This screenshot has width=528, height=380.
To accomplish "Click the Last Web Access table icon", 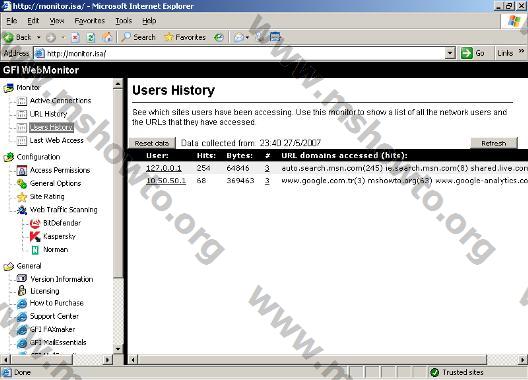I will [x=22, y=141].
